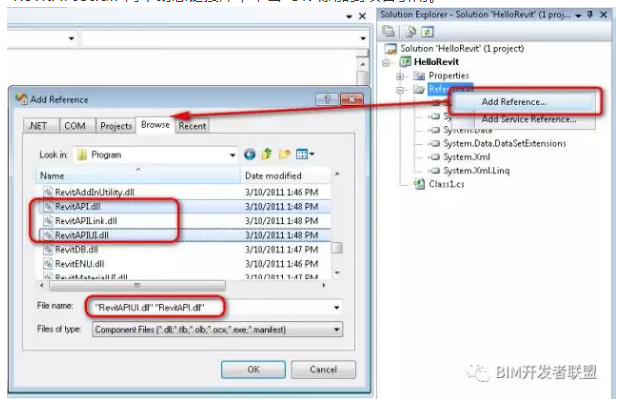The image size is (624, 401).
Task: Click Solution Explorer Properties toolbar icon
Action: tap(389, 31)
